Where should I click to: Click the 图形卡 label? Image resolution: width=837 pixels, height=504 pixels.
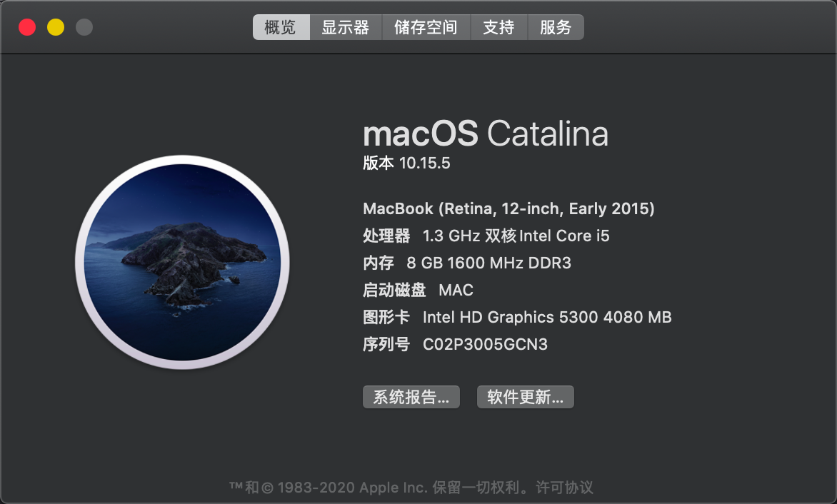coord(386,318)
